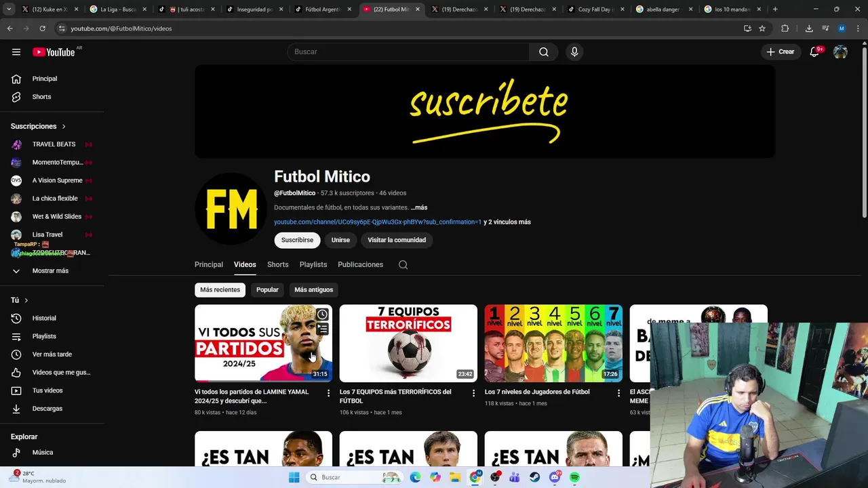
Task: Open the channel sub_confirmation link
Action: [378, 222]
